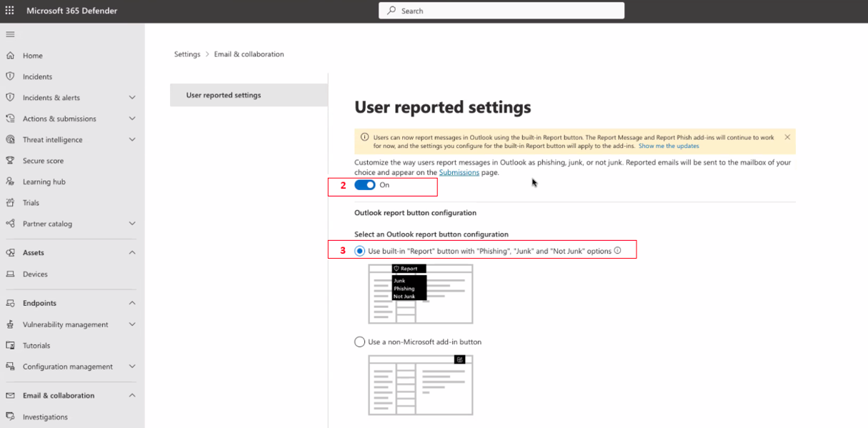Viewport: 868px width, 428px height.
Task: Click the Endpoints icon
Action: pos(10,303)
